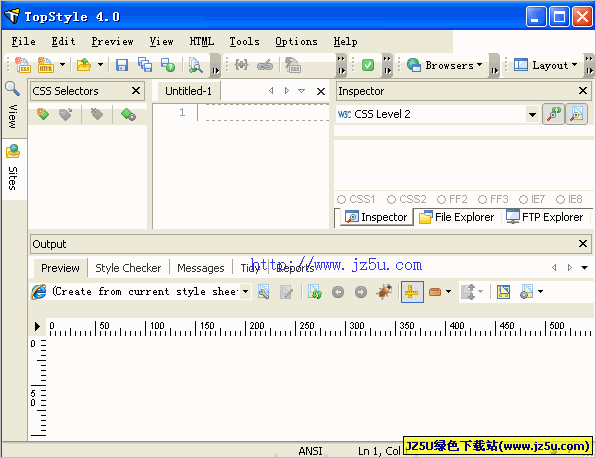Save the current document
This screenshot has height=458, width=596.
(x=122, y=65)
